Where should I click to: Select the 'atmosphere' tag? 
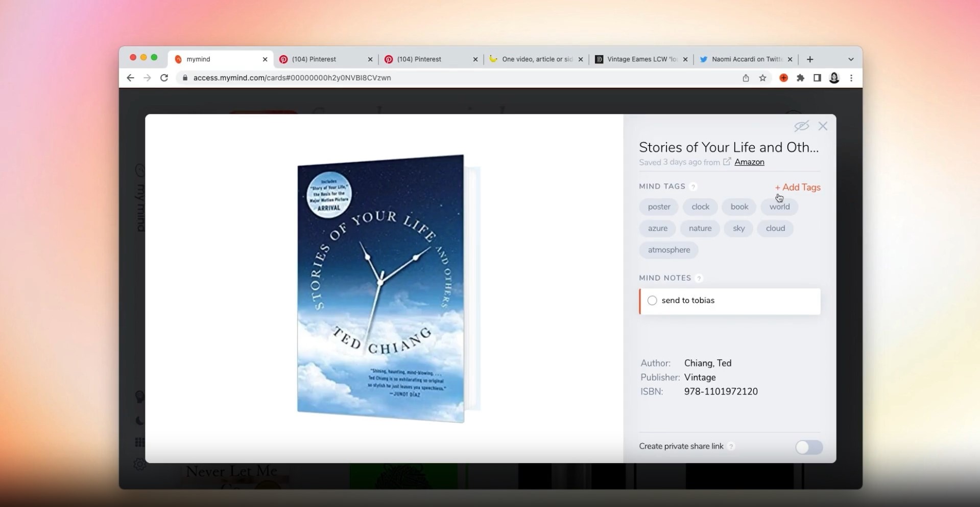point(669,250)
